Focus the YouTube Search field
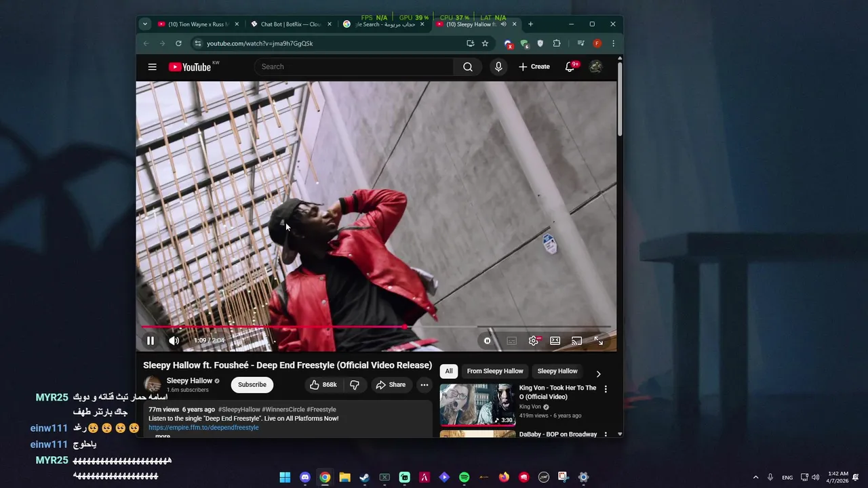The width and height of the screenshot is (868, 488). 354,66
